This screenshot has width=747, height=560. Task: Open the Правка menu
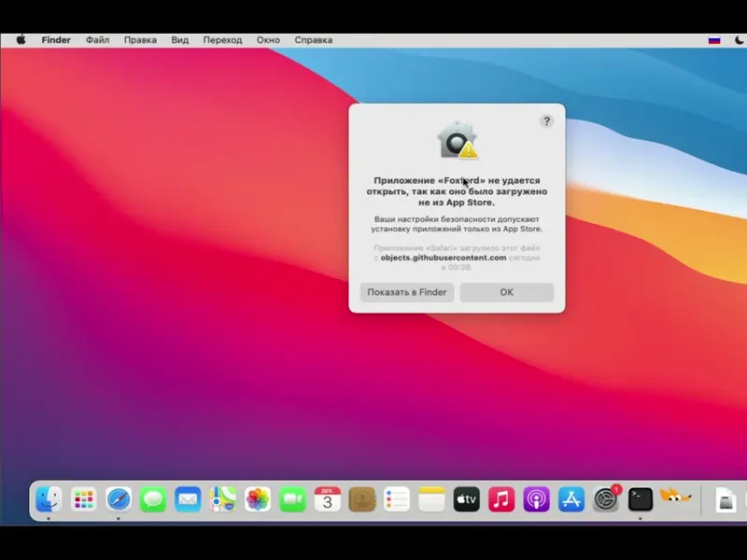tap(141, 40)
